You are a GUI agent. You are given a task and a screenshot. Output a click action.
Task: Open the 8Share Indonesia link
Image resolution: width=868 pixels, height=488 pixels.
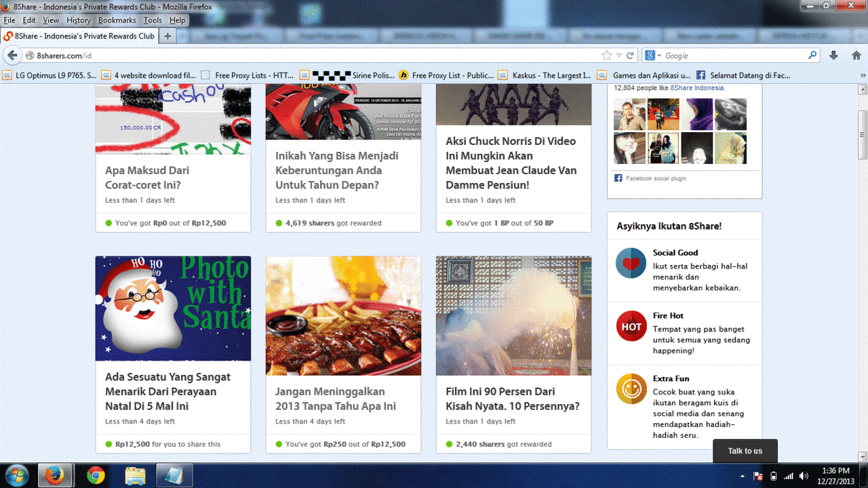697,87
